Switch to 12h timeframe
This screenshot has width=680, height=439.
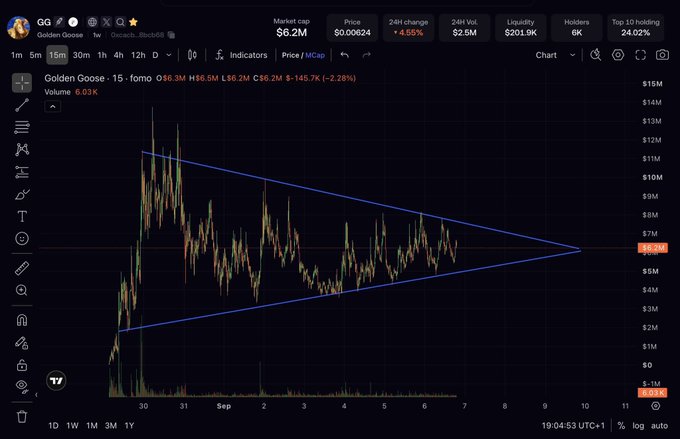[x=138, y=55]
